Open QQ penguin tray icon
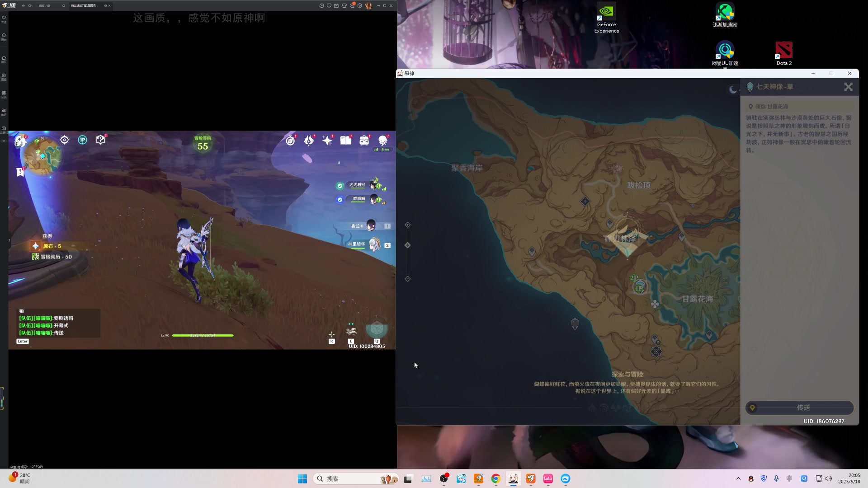 pos(751,479)
